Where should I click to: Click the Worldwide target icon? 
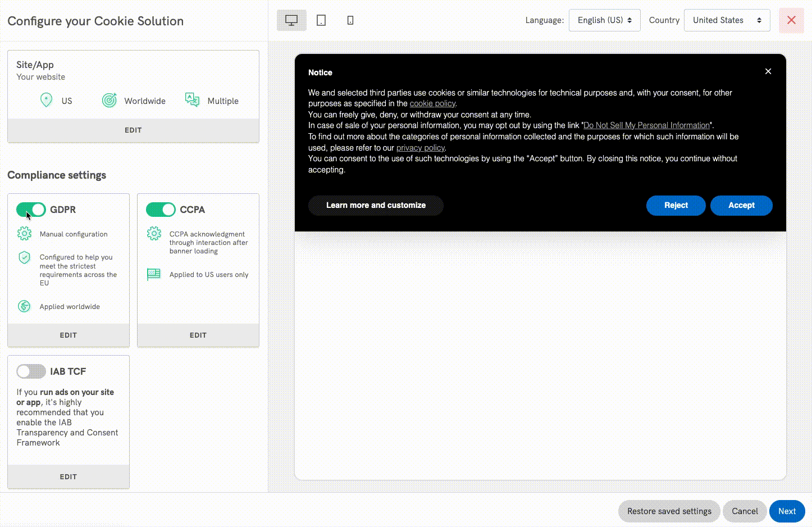pyautogui.click(x=109, y=101)
